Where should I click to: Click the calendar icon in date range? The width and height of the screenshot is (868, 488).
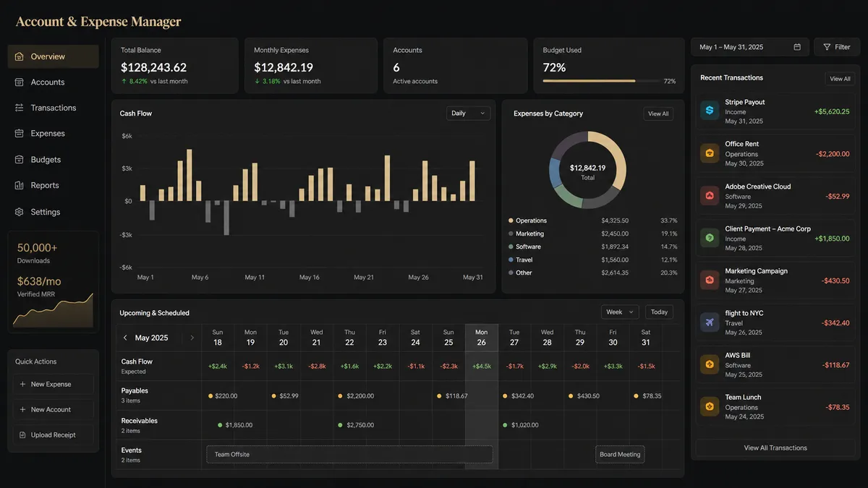(797, 47)
